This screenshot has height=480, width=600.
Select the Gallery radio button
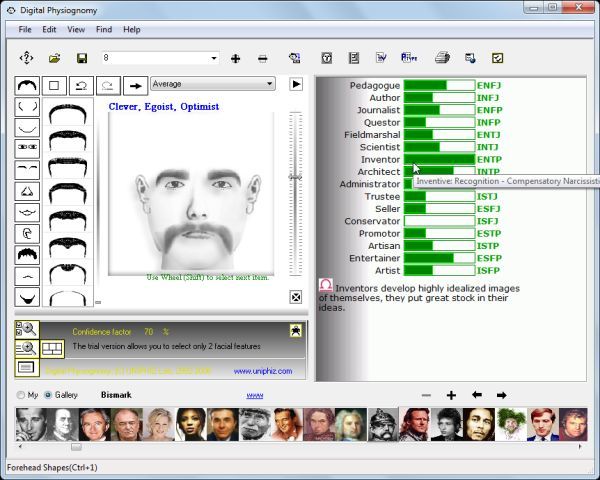[x=48, y=395]
